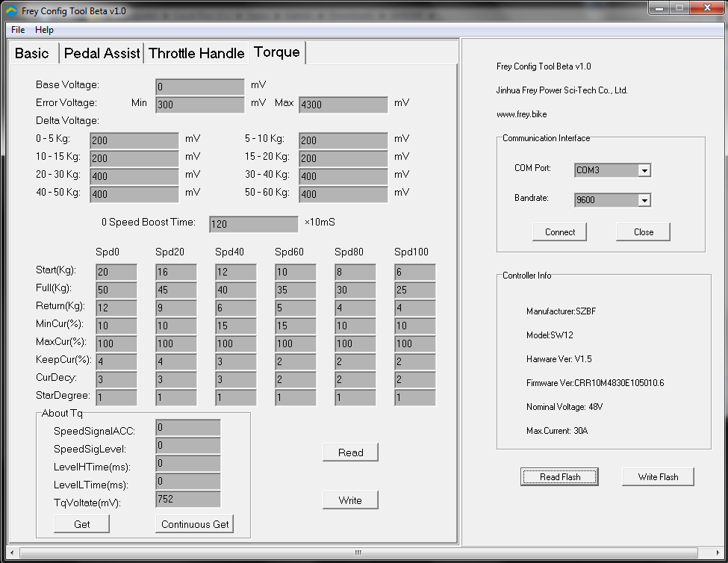728x563 pixels.
Task: Click the TqVoltate value field
Action: (189, 499)
